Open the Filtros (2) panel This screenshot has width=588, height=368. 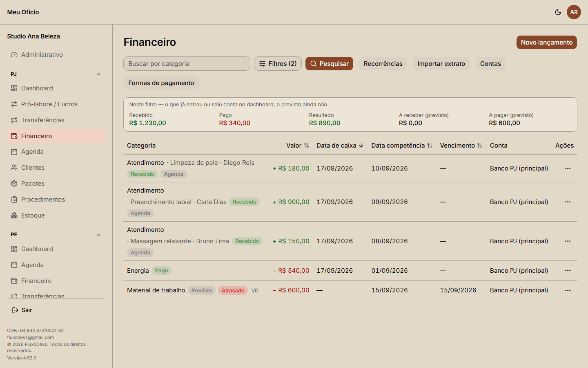[x=278, y=64]
